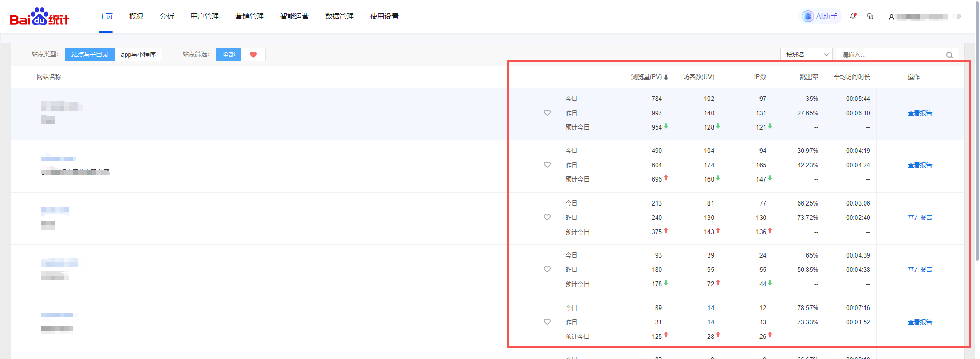Filter sites by red heart favorites
Image resolution: width=980 pixels, height=359 pixels.
pyautogui.click(x=253, y=55)
